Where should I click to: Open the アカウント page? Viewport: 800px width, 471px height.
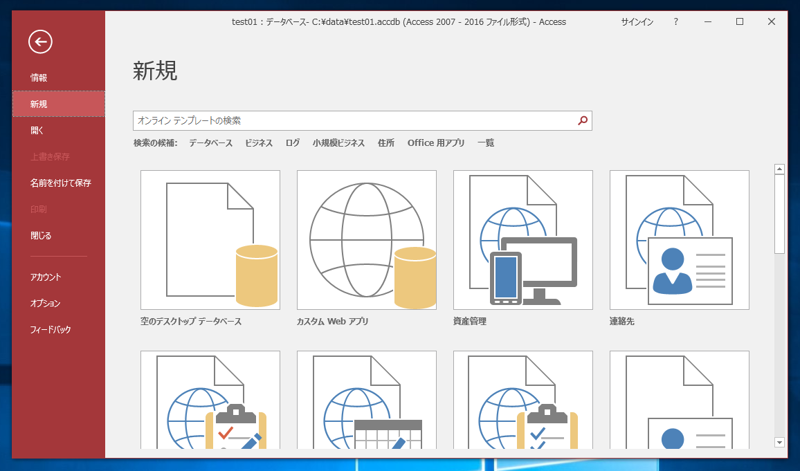pyautogui.click(x=59, y=277)
